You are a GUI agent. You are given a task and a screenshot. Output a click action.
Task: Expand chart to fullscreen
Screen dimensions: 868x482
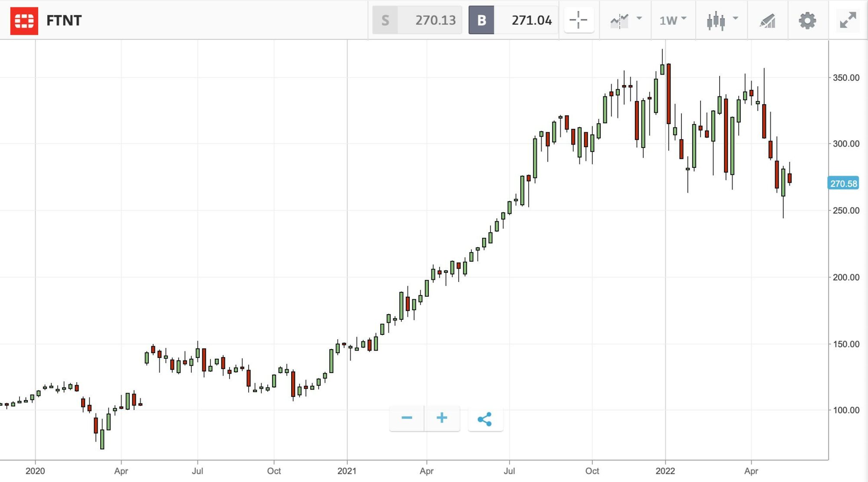click(x=848, y=20)
